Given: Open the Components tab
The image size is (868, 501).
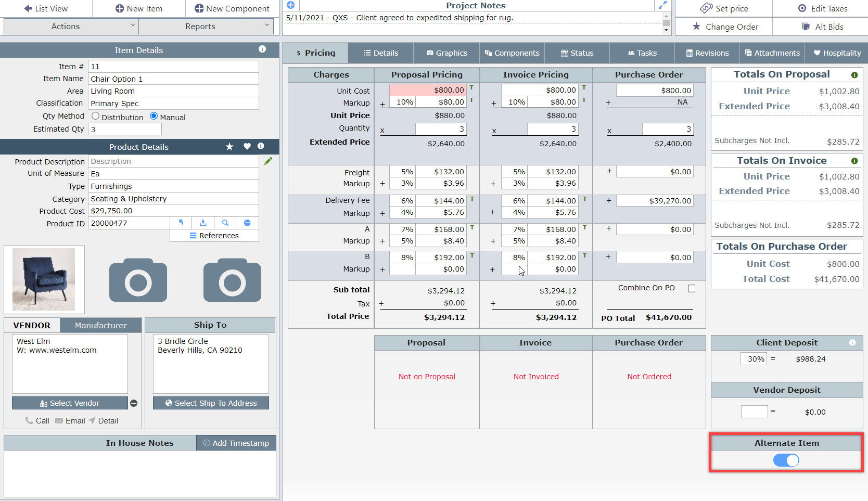Looking at the screenshot, I should point(512,53).
